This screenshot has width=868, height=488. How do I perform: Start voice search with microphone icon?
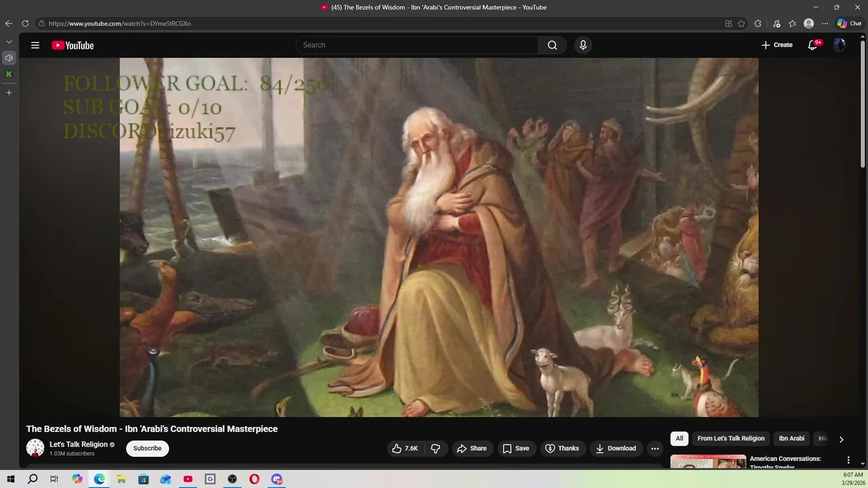coord(583,45)
